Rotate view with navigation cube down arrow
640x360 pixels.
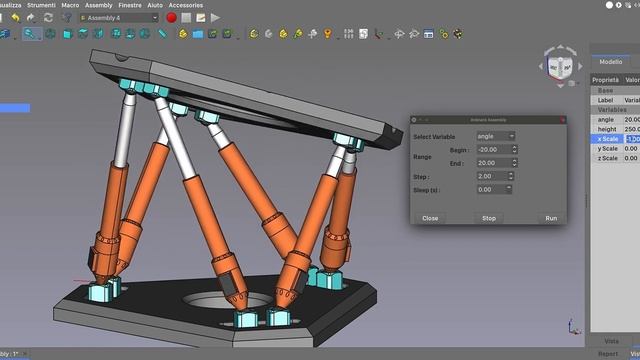tap(560, 85)
